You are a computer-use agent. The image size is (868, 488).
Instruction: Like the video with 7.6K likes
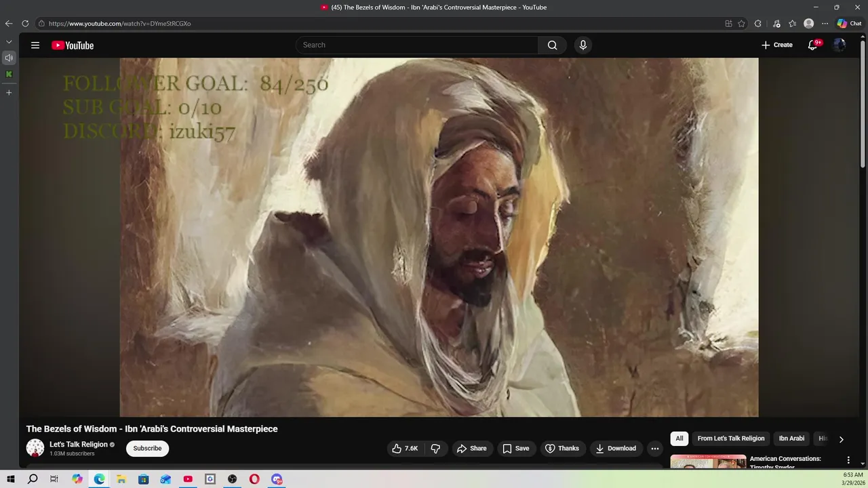(x=405, y=449)
